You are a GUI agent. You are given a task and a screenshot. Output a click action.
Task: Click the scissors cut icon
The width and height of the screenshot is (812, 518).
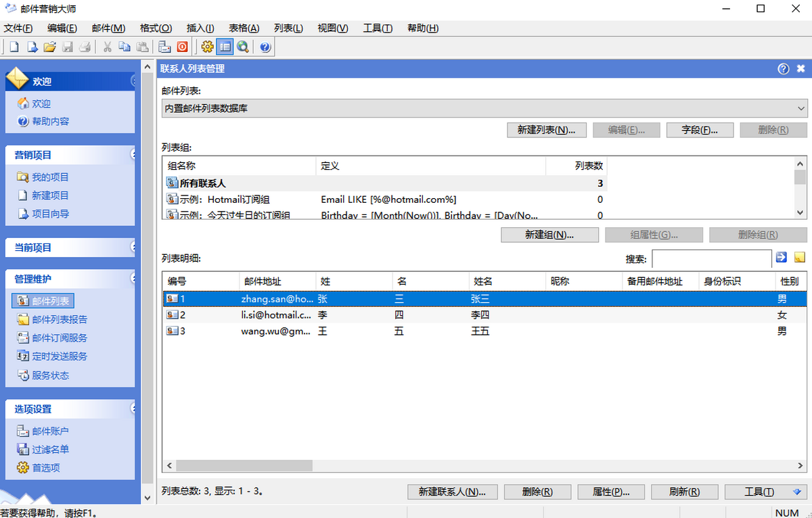pyautogui.click(x=107, y=47)
